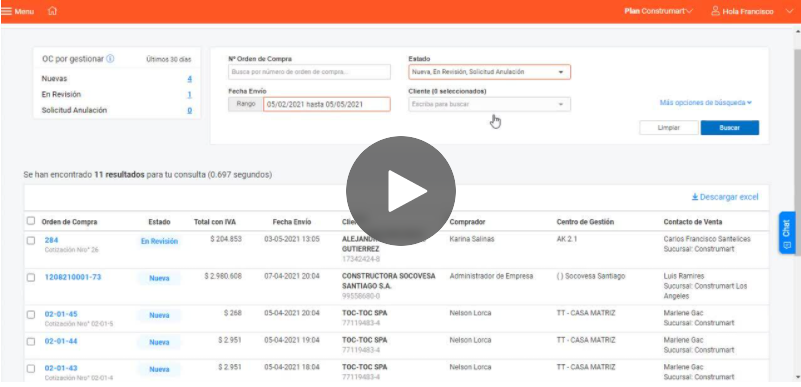The image size is (801, 387).
Task: Open the Chat side tab
Action: (787, 233)
